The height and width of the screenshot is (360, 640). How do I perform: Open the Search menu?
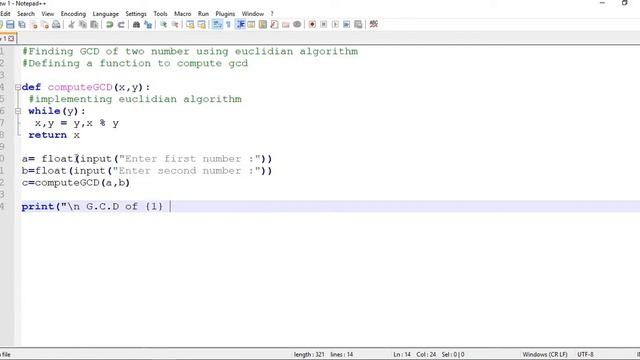26,14
